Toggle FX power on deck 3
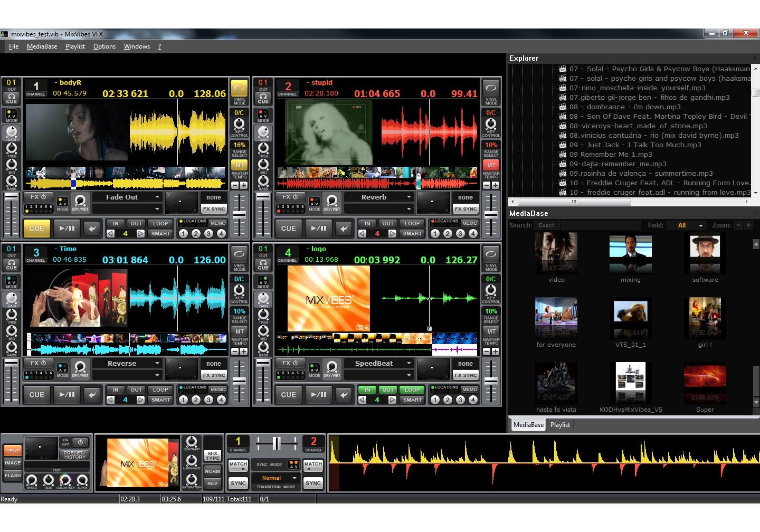 pyautogui.click(x=38, y=363)
